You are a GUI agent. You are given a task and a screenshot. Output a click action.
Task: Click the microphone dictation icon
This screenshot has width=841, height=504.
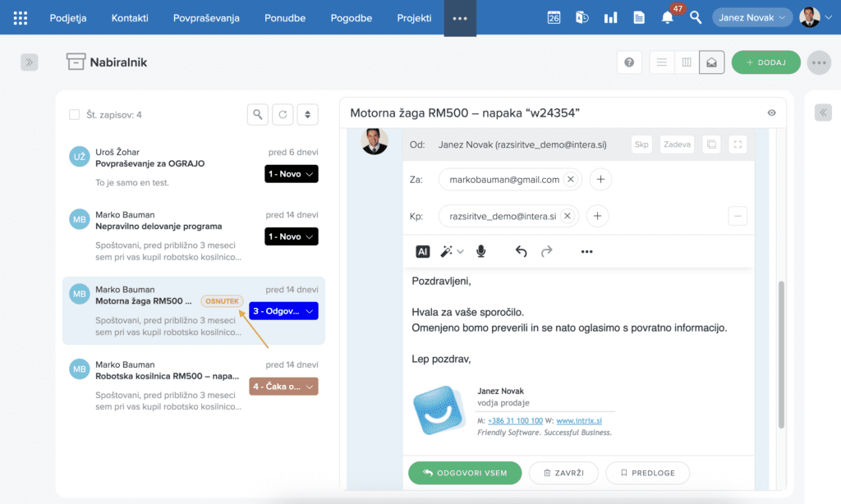tap(481, 251)
